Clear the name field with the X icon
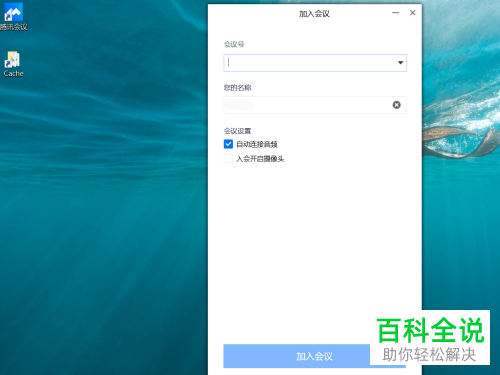 [396, 105]
